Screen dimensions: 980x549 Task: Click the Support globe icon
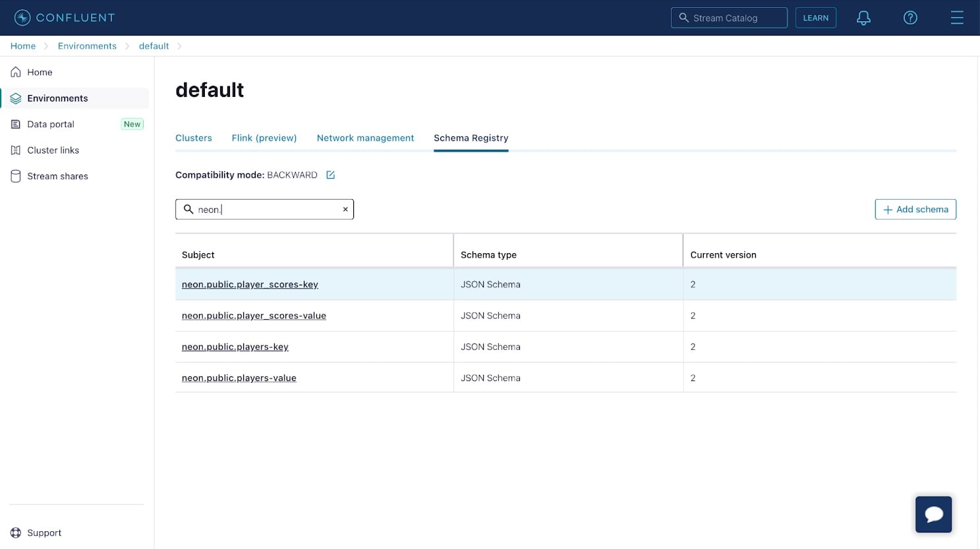[x=15, y=532]
